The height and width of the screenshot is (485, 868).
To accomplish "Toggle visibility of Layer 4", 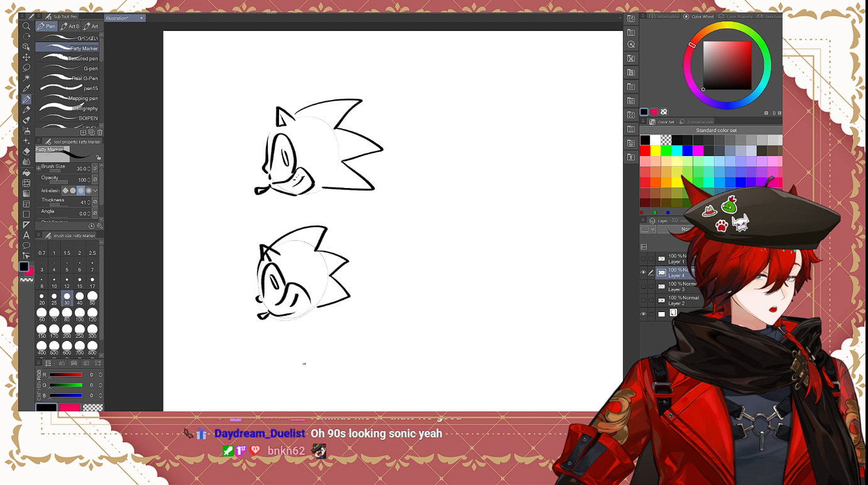I will (x=643, y=273).
